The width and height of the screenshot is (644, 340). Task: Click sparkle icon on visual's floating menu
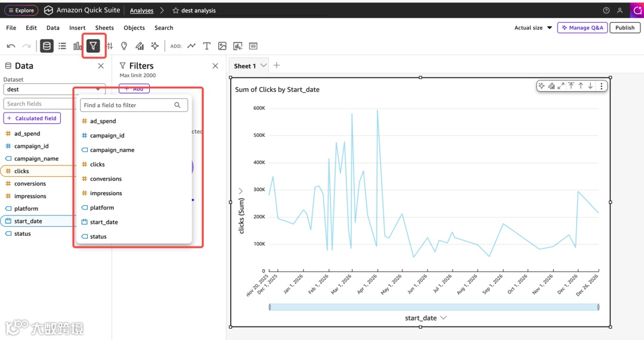pyautogui.click(x=541, y=86)
